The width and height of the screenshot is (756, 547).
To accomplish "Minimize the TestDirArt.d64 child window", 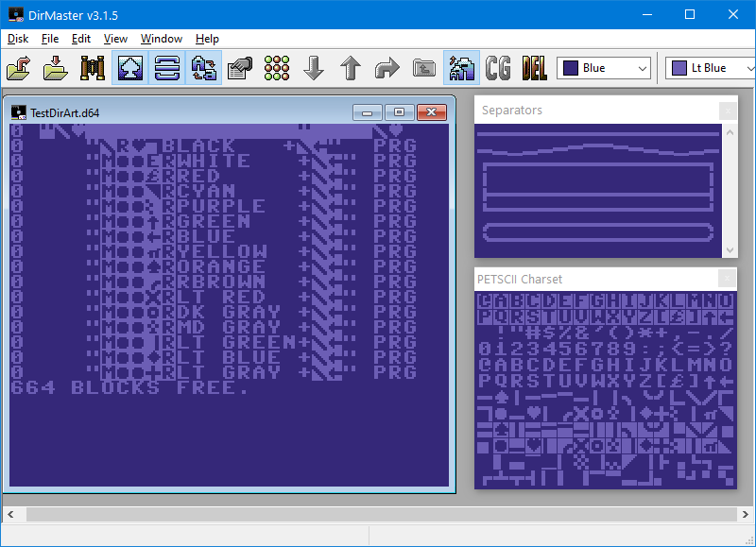I will 368,112.
